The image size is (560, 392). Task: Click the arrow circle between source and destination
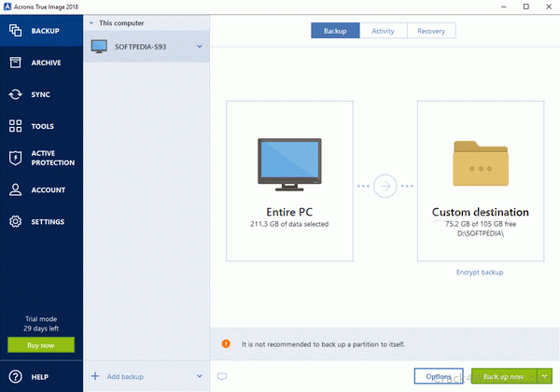(385, 186)
